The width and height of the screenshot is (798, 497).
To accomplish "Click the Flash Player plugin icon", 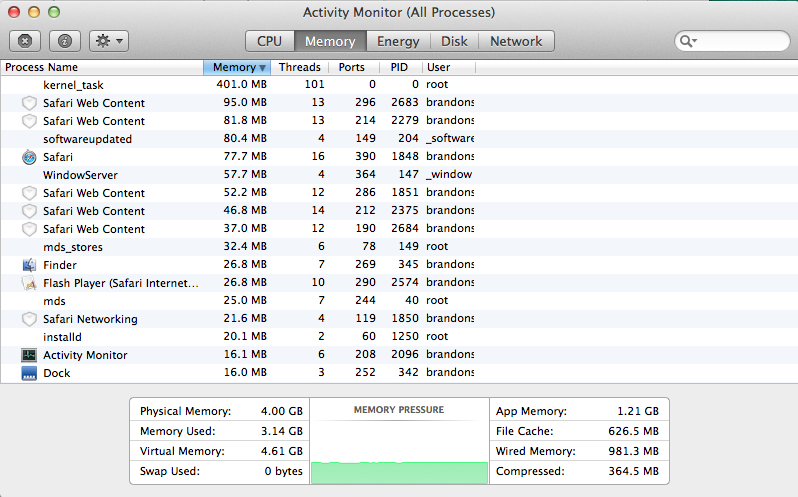I will (x=30, y=283).
